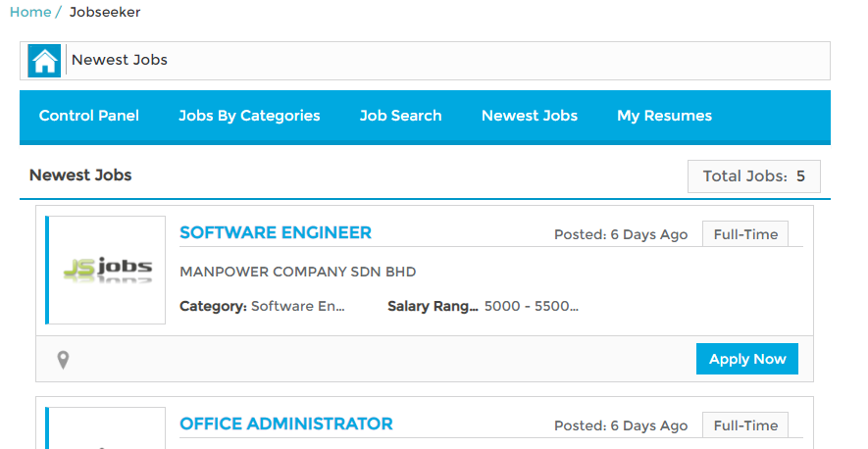868x449 pixels.
Task: Go to Home breadcrumb link
Action: point(29,12)
